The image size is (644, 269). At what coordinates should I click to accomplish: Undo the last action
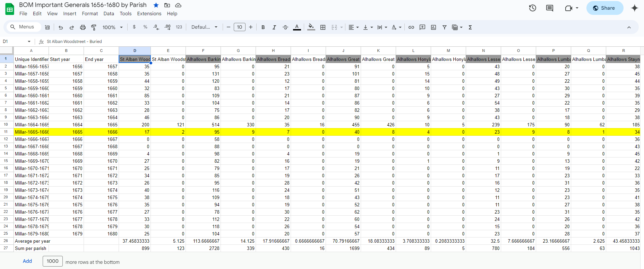[x=61, y=27]
